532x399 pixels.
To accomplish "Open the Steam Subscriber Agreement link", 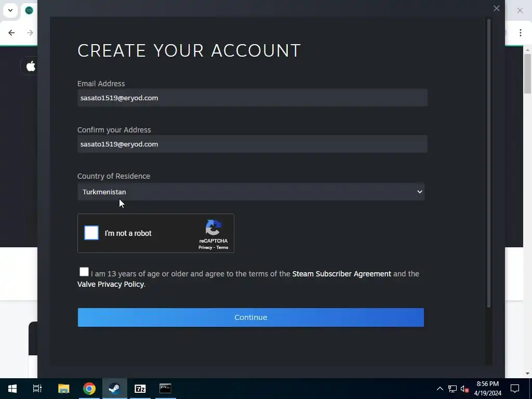I will [341, 274].
